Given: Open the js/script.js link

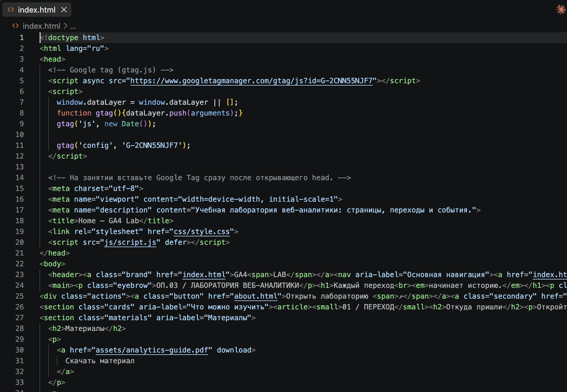Looking at the screenshot, I should (130, 242).
